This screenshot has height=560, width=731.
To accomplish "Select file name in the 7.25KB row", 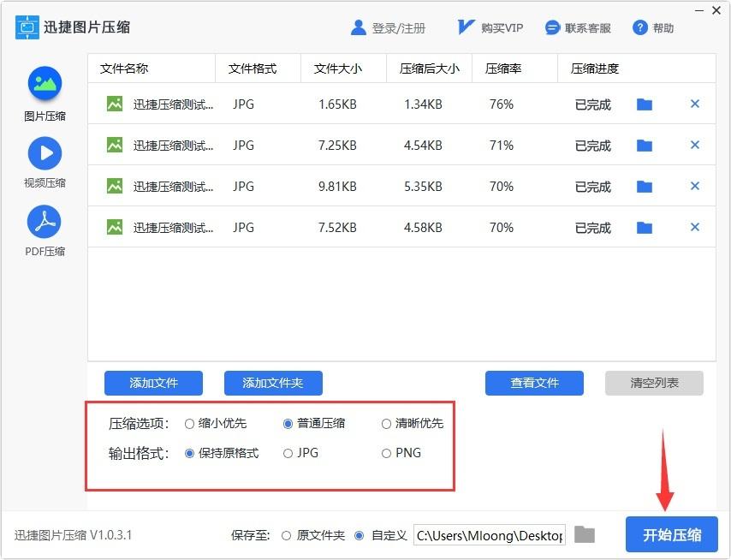I will click(173, 146).
